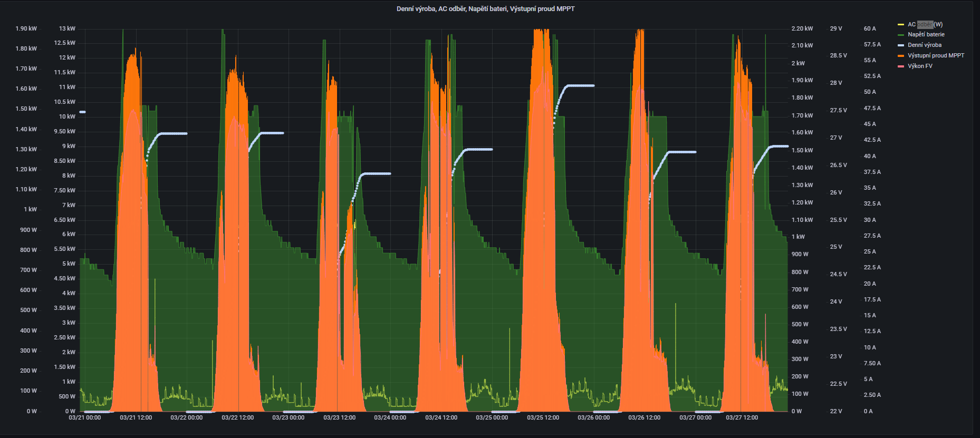Click pink color swatch of Výkon FV
The image size is (980, 438).
click(901, 66)
